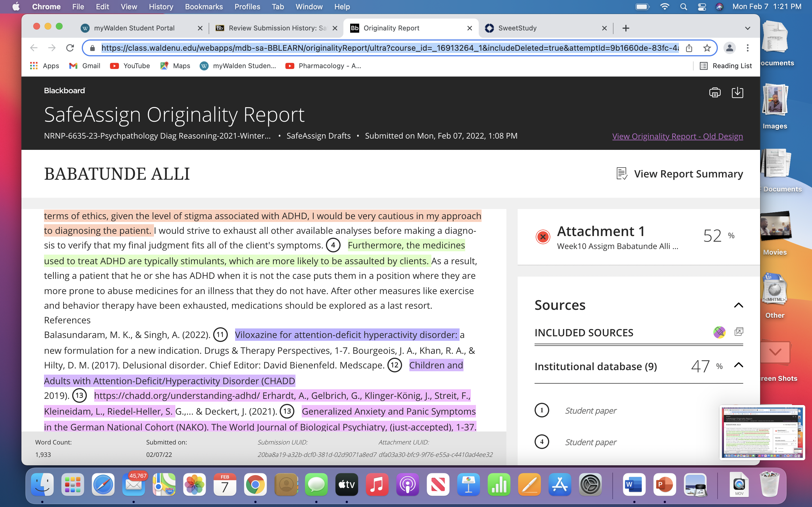Select citation marker 11 near Viloxazine
This screenshot has height=507, width=812.
(x=220, y=335)
